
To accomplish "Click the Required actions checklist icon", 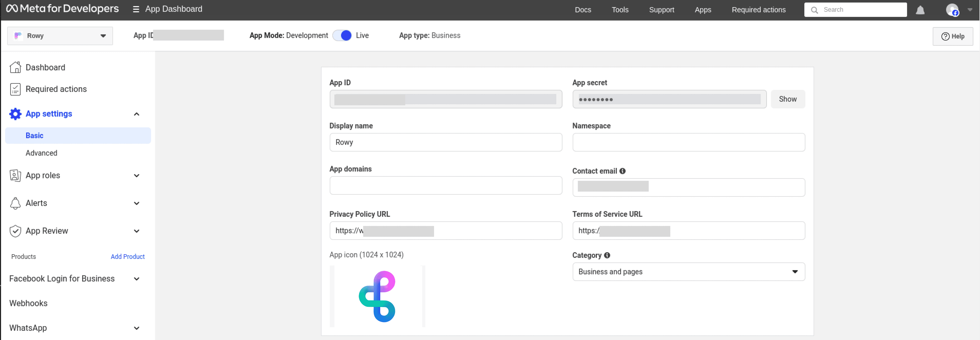I will coord(15,89).
